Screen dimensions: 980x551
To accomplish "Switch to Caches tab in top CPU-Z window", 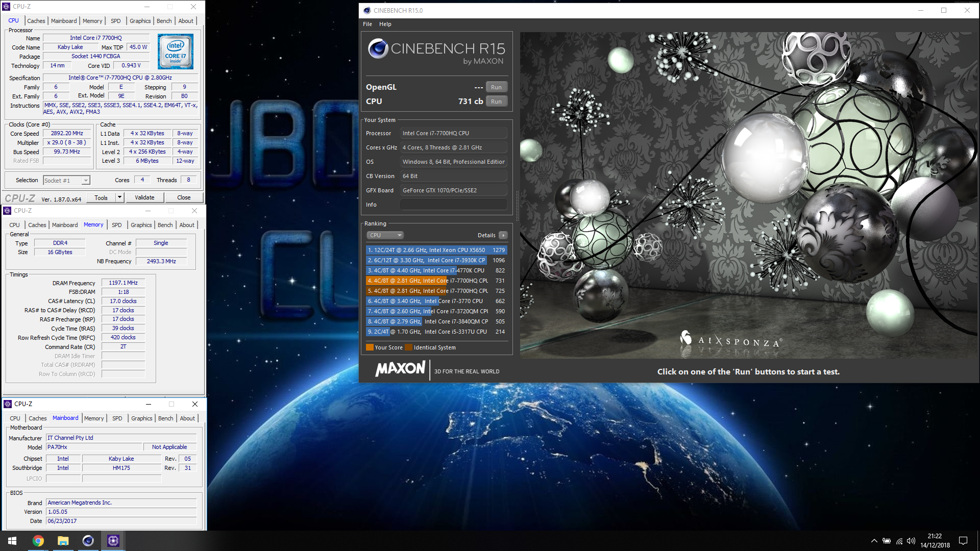I will [x=36, y=21].
